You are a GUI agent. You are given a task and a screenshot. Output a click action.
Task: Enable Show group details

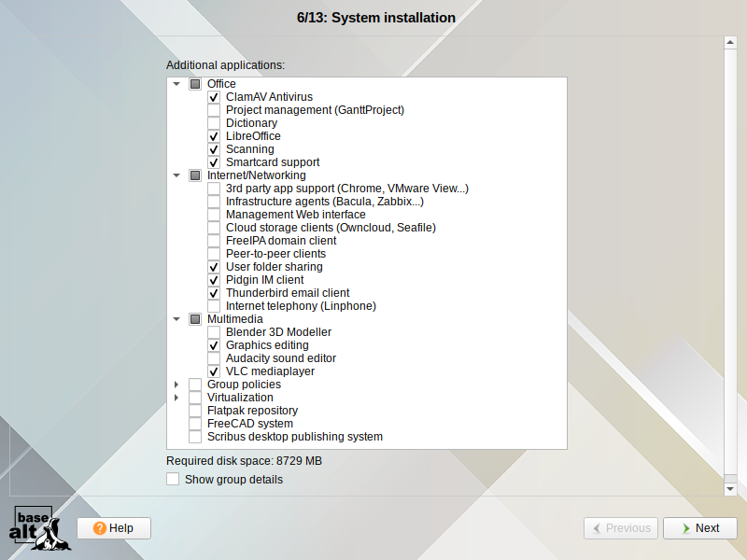point(173,479)
